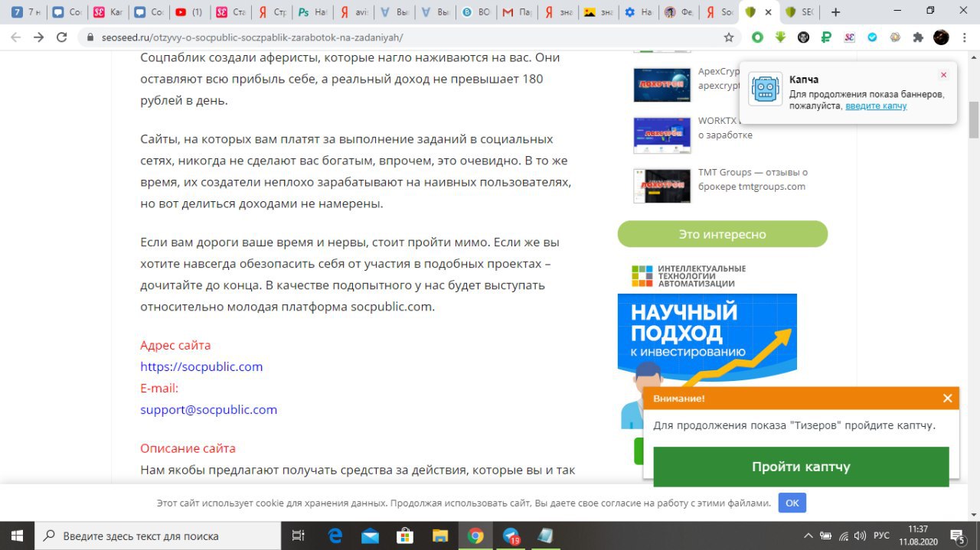Open the SE extension in toolbar
Viewport: 980px width, 550px height.
click(849, 37)
